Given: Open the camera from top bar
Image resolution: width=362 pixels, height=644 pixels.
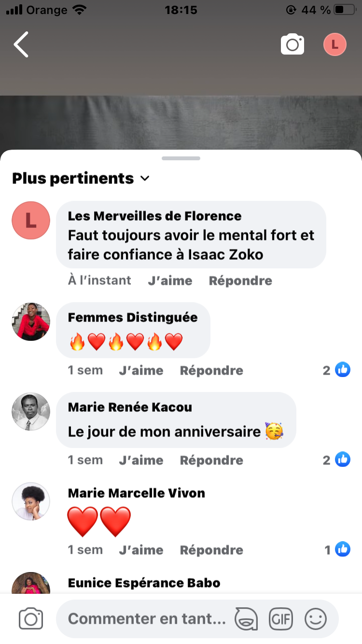Looking at the screenshot, I should coord(292,45).
